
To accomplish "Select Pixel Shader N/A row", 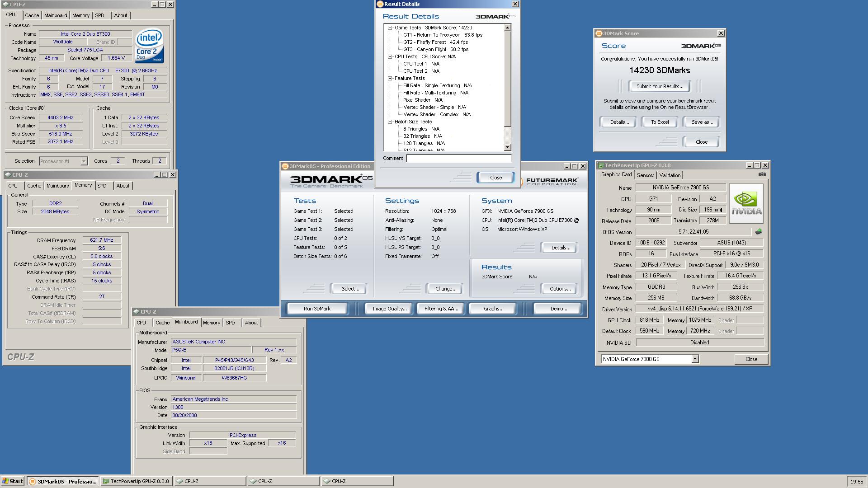I will coord(423,100).
